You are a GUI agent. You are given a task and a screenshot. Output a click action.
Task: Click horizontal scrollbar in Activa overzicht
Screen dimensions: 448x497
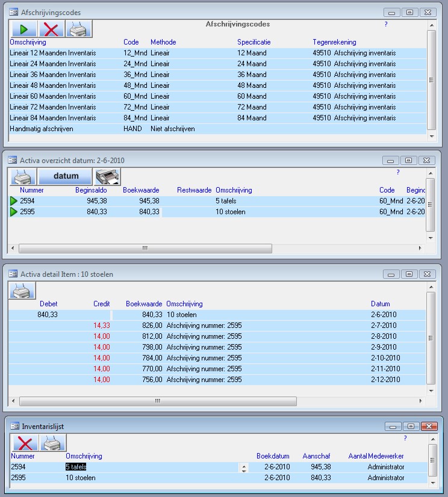pos(145,248)
